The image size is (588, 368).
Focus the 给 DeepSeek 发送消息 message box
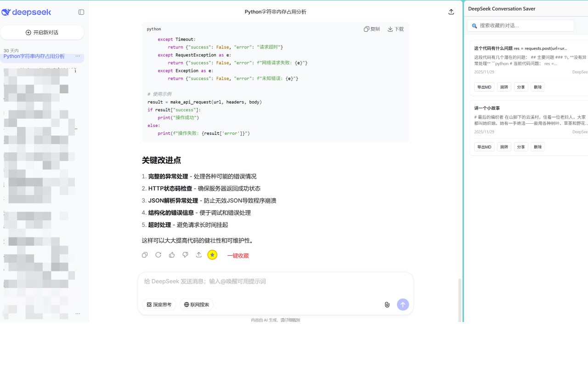pos(276,282)
